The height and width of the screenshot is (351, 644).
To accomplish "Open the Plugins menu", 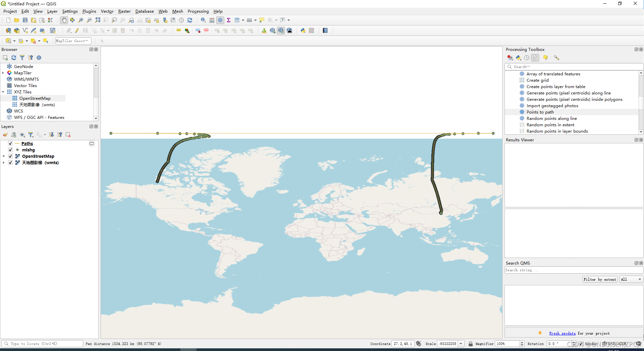I will click(89, 11).
